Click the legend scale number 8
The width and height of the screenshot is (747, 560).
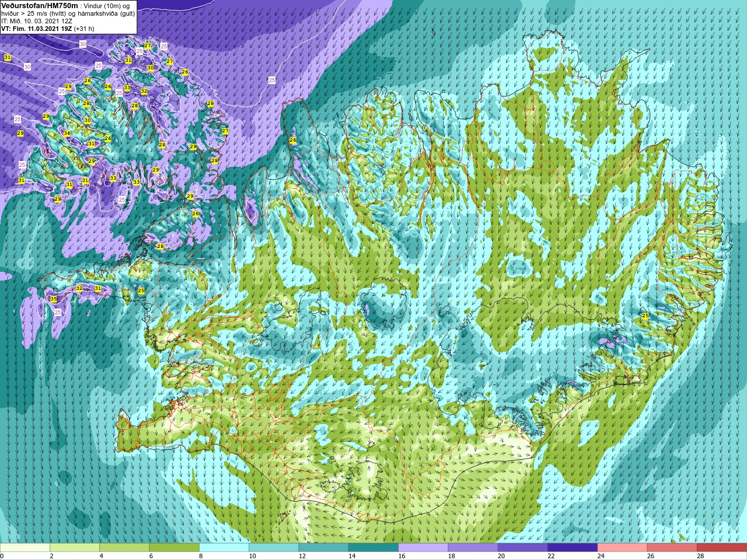pos(201,556)
